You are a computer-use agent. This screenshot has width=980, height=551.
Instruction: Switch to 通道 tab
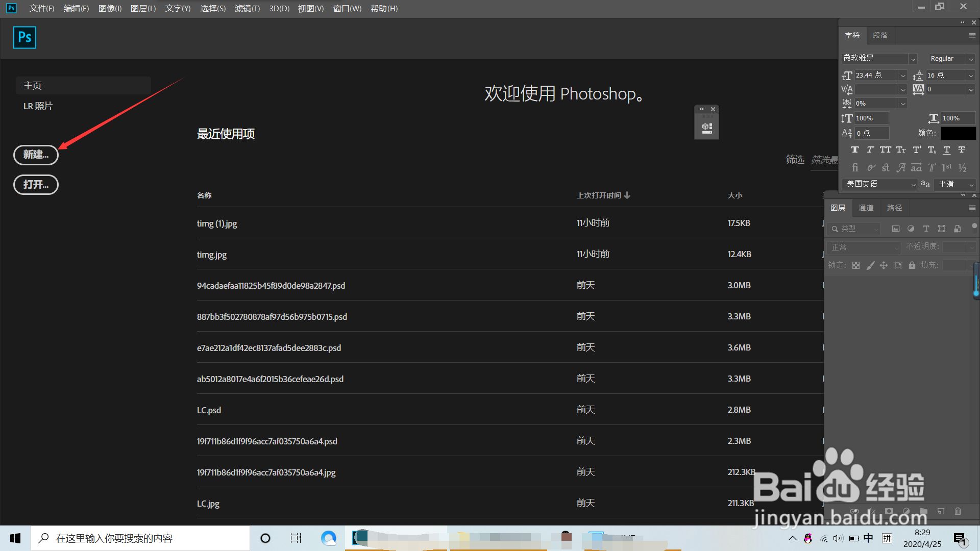[866, 208]
